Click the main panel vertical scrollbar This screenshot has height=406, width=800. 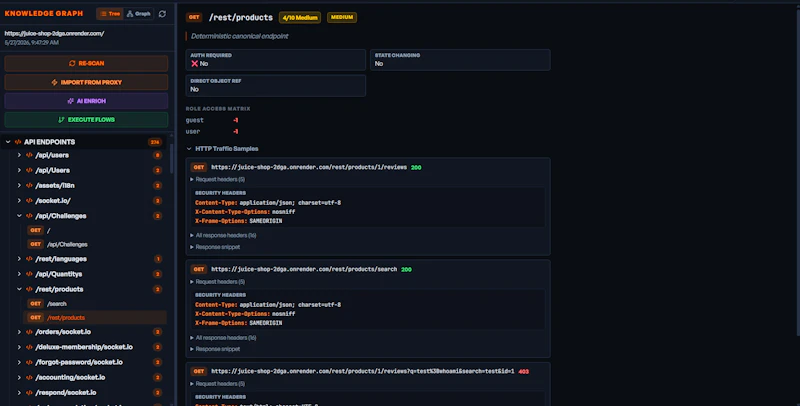pyautogui.click(x=797, y=173)
